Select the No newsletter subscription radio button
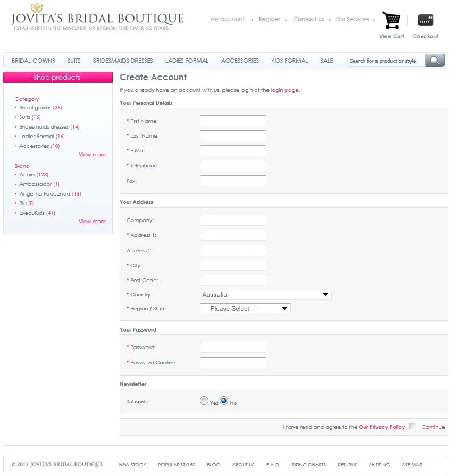 click(x=224, y=401)
